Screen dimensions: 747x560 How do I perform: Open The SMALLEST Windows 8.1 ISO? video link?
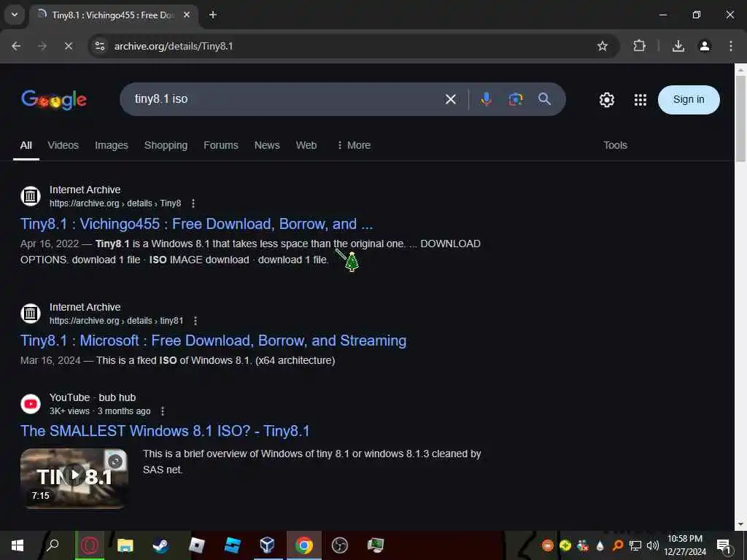click(x=165, y=431)
